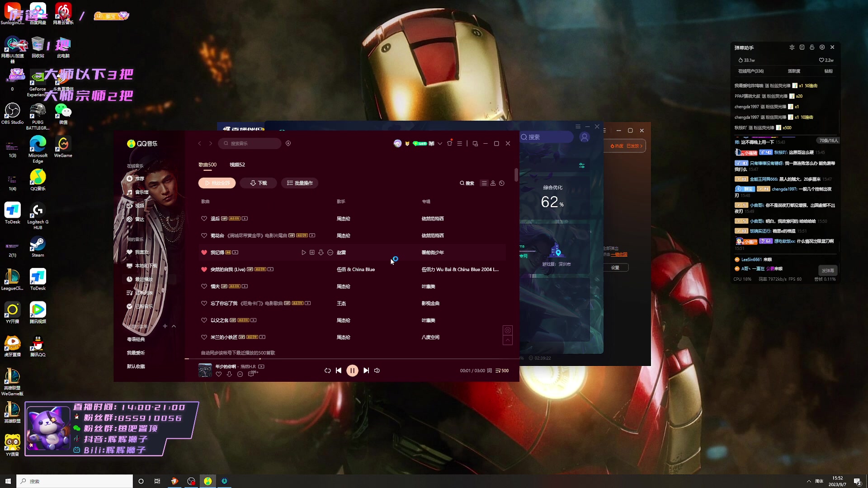Click the listen-to-identify song icon beside search

pyautogui.click(x=288, y=143)
